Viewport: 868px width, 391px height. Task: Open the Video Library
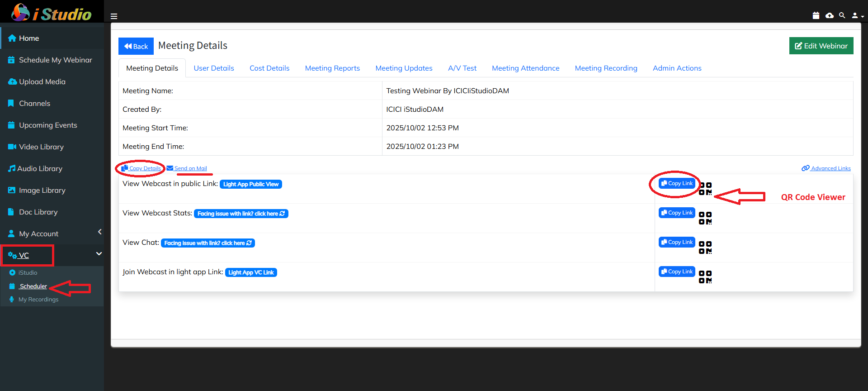coord(52,147)
